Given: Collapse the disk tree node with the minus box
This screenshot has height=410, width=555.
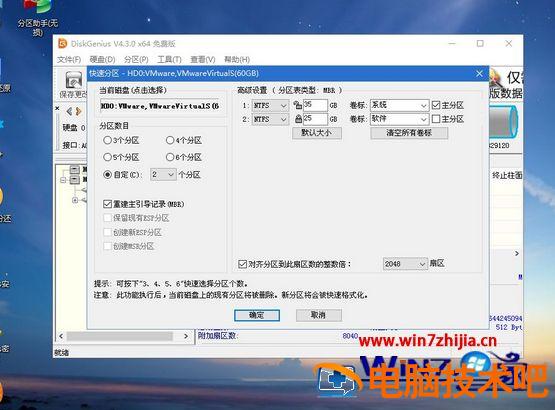Looking at the screenshot, I should [x=63, y=180].
